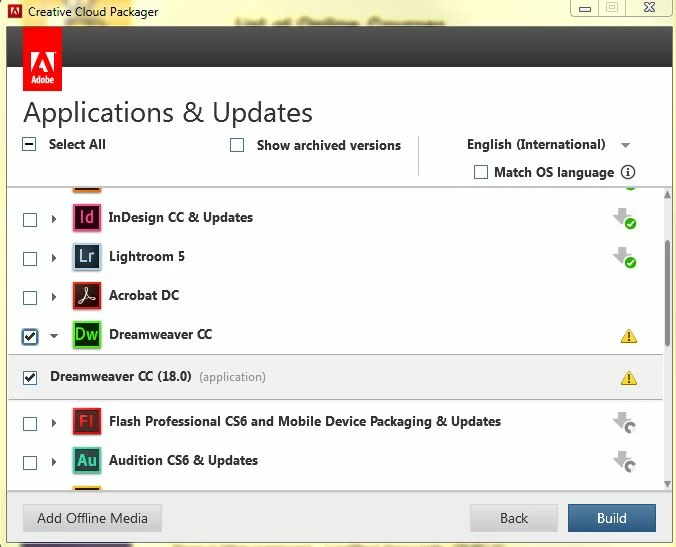Enable Match OS language checkbox

(x=481, y=172)
